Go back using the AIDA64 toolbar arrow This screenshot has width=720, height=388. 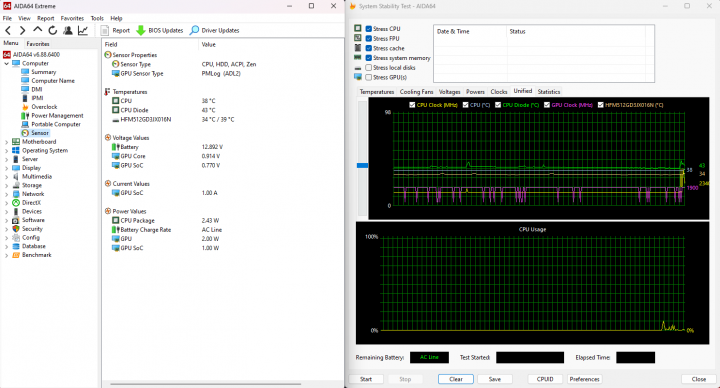coord(8,30)
